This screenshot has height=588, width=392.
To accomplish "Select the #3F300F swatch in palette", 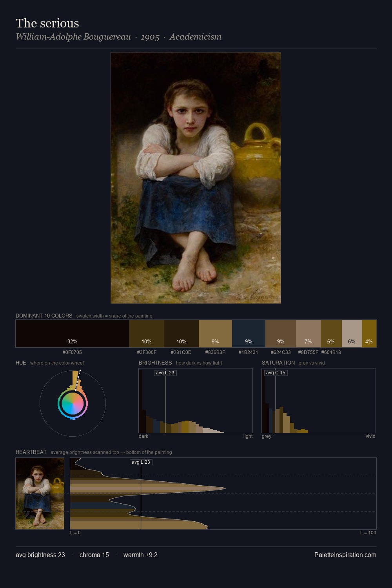I will (x=147, y=334).
